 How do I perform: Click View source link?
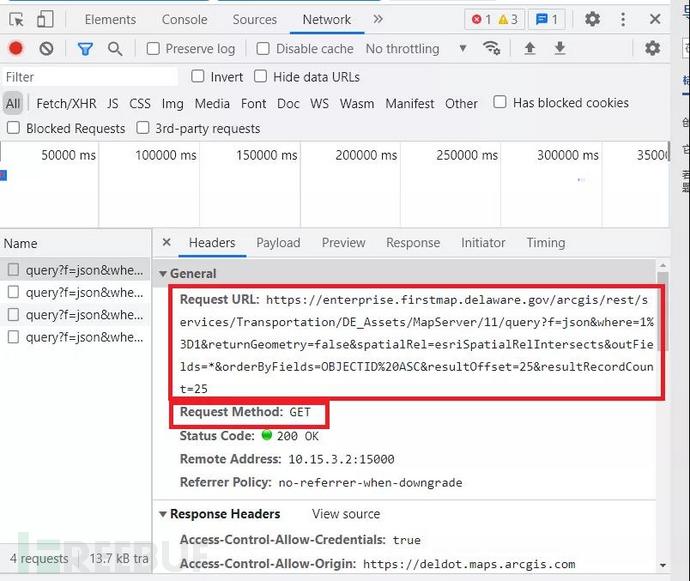[346, 514]
